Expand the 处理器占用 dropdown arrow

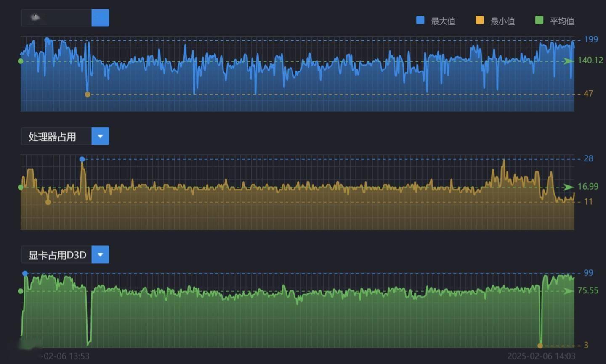click(100, 136)
